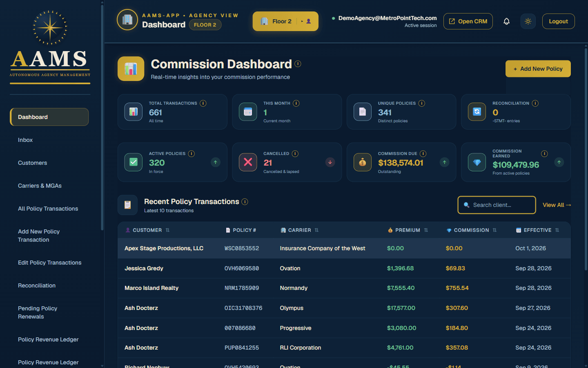Click info icon on Active Policies card
Image resolution: width=588 pixels, height=368 pixels.
(192, 154)
